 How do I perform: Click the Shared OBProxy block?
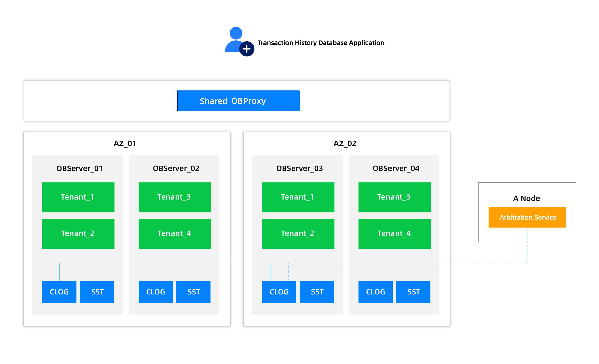click(x=238, y=101)
